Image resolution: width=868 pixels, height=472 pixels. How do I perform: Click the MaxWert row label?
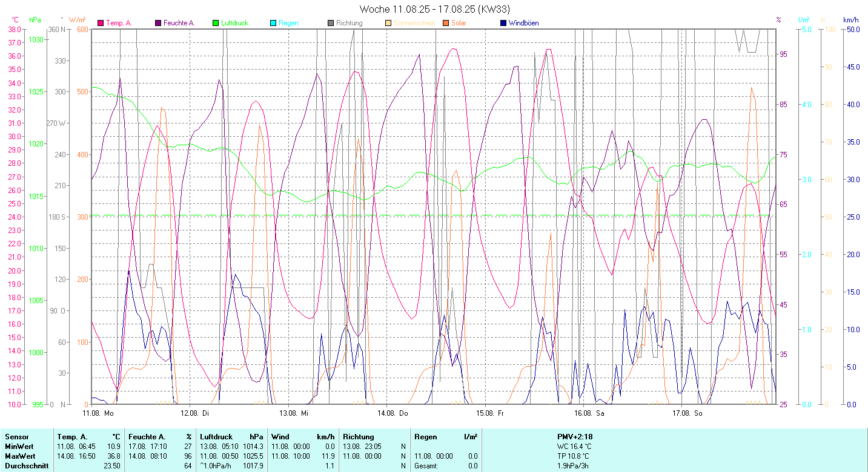[21, 456]
